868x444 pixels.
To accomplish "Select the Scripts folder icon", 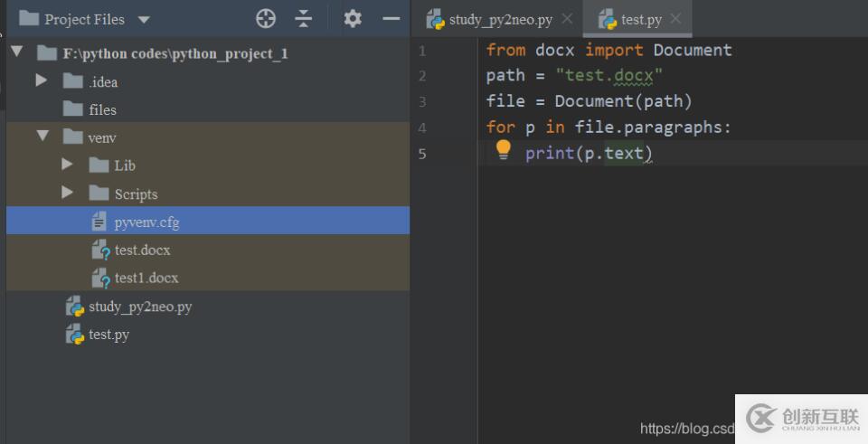I will tap(99, 194).
